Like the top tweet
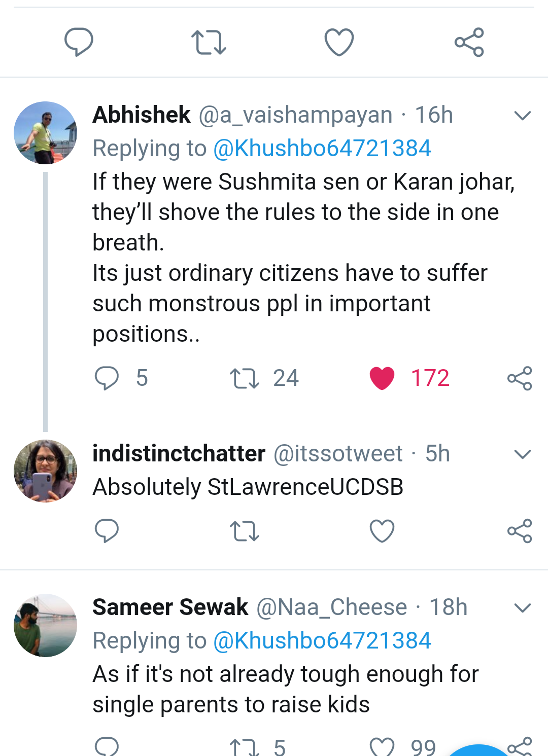This screenshot has width=548, height=756. pos(339,42)
